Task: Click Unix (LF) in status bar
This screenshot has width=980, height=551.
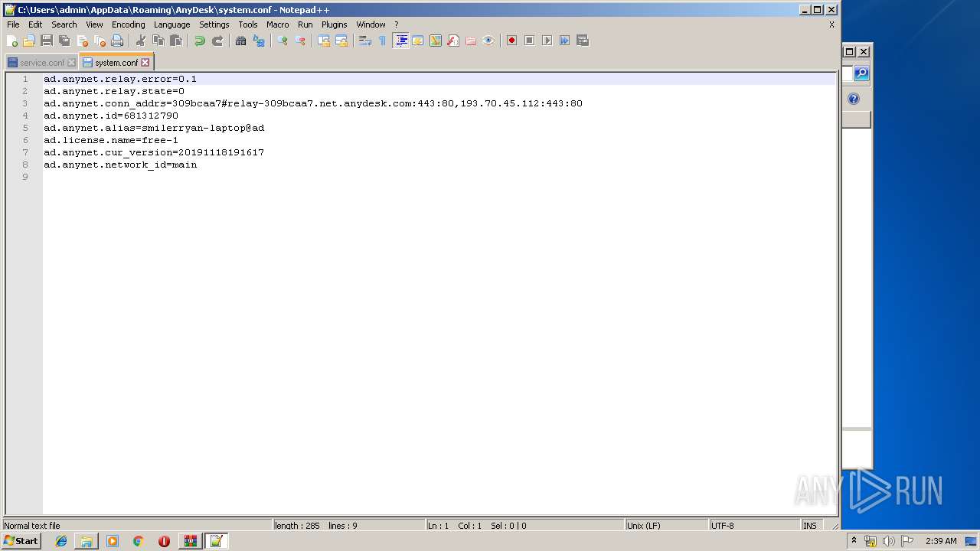Action: coord(643,526)
